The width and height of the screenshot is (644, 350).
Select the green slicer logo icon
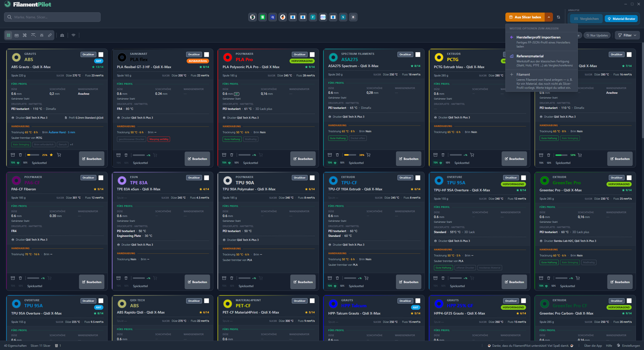pyautogui.click(x=263, y=17)
